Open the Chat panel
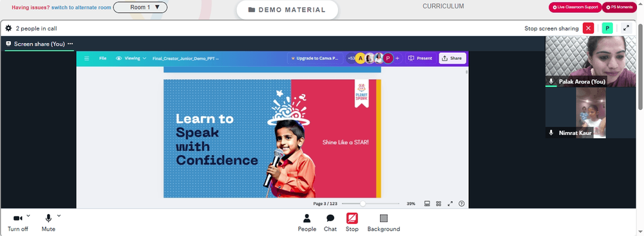The image size is (644, 236). point(330,223)
